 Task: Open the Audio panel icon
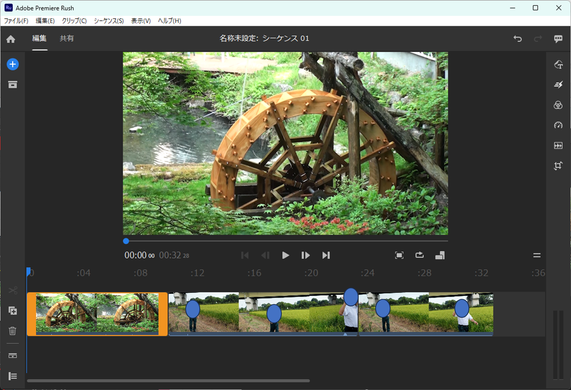[558, 146]
